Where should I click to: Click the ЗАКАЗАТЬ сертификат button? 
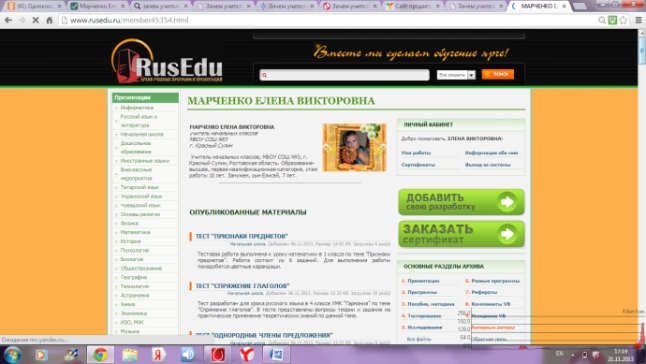(x=461, y=234)
